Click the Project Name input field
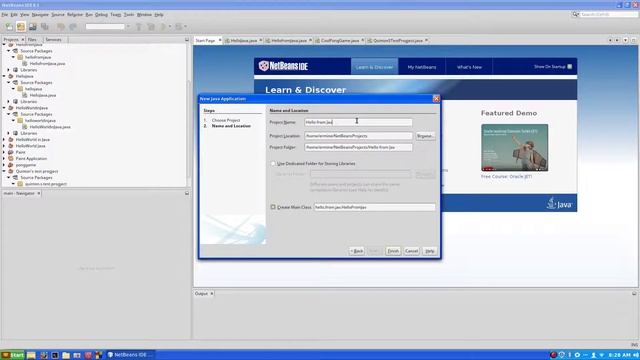 tap(358, 122)
